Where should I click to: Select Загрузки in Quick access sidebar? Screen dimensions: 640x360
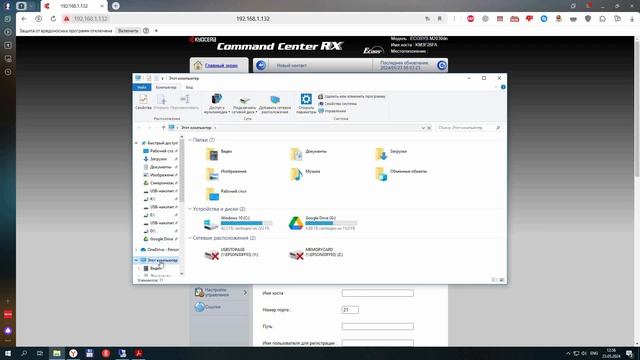160,159
